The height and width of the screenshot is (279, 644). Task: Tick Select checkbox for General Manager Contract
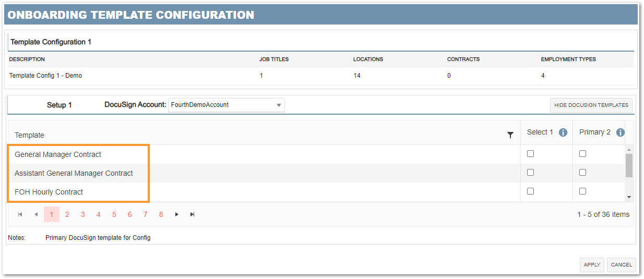coord(531,154)
